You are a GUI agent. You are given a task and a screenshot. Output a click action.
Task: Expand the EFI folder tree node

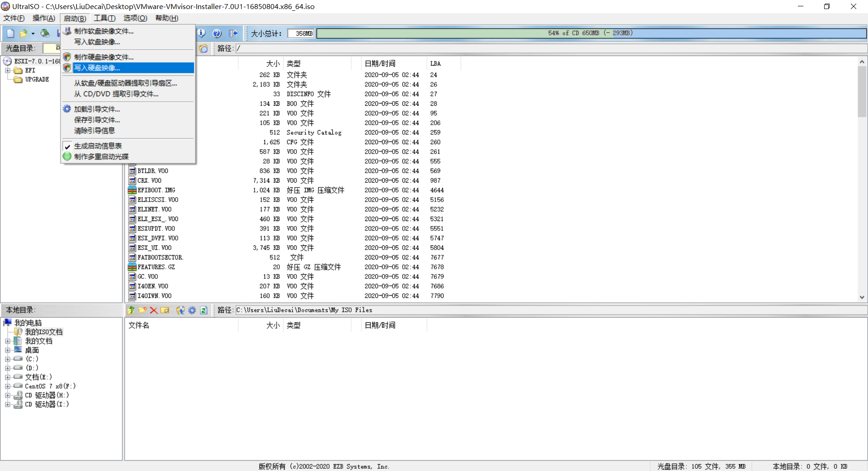click(8, 71)
